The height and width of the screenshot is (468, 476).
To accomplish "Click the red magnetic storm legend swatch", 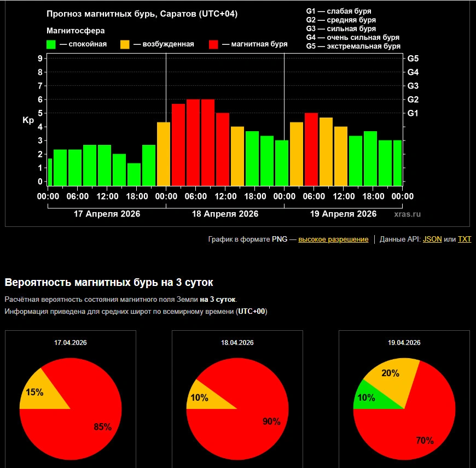I will 214,44.
